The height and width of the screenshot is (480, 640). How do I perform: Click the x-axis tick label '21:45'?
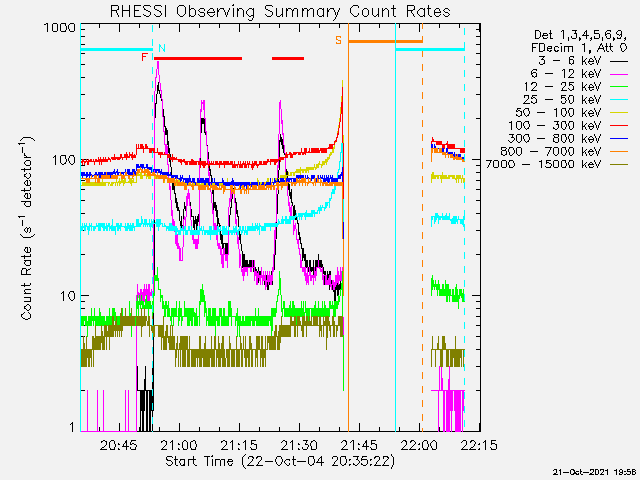pos(360,444)
